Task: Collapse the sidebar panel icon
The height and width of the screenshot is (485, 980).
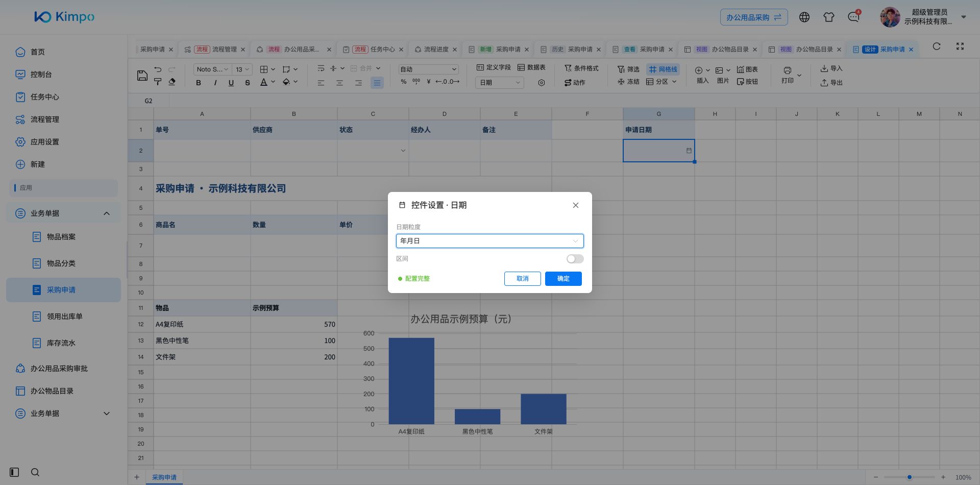Action: pos(14,472)
